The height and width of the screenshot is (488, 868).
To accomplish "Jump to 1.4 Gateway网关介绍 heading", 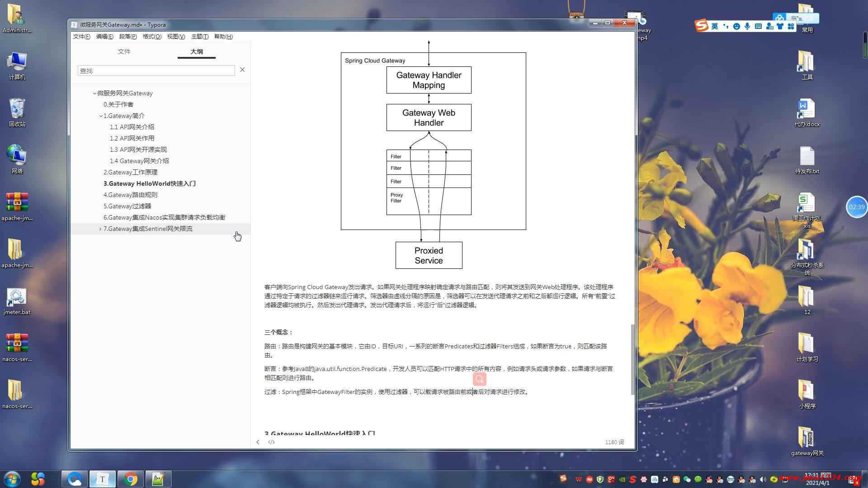I will click(x=139, y=161).
